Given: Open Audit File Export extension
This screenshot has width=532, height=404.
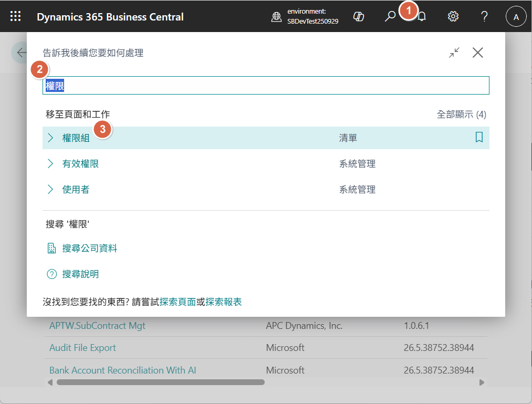Looking at the screenshot, I should click(82, 348).
